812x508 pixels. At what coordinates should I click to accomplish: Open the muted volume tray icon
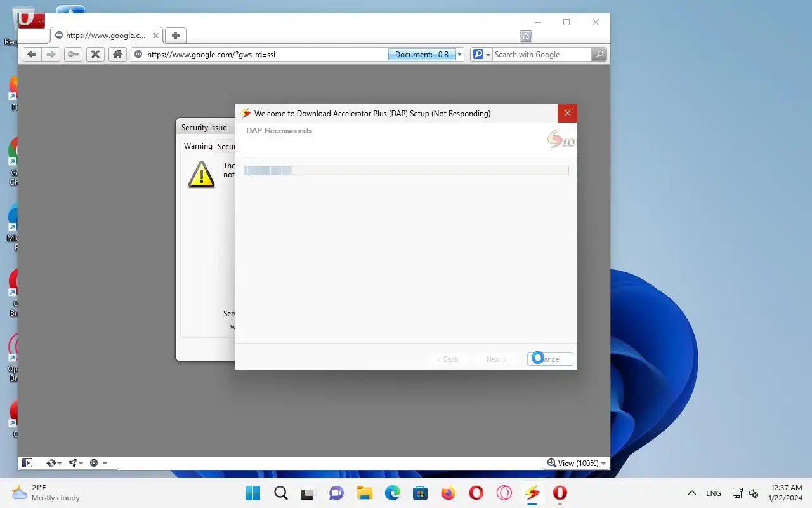point(754,493)
